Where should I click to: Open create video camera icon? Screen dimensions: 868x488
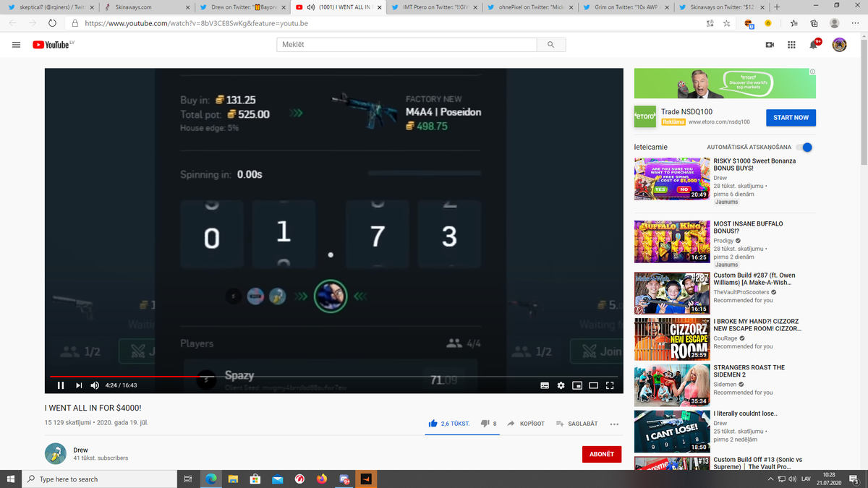[x=770, y=45]
